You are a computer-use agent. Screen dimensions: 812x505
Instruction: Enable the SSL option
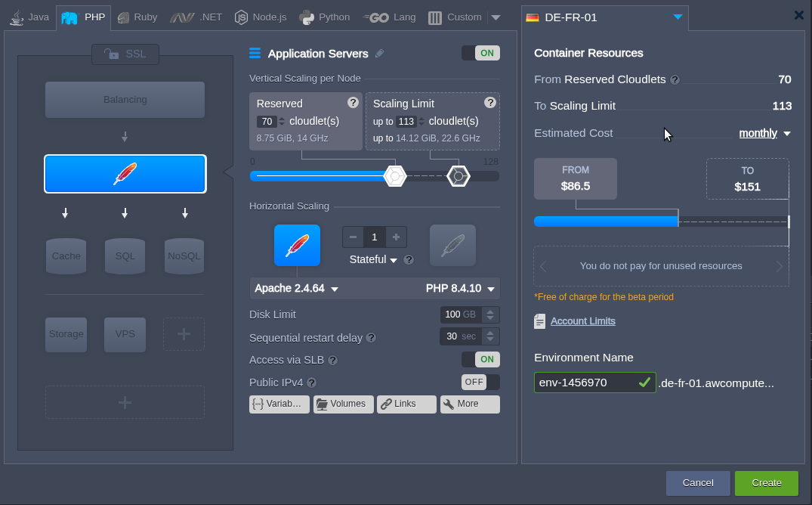coord(125,54)
